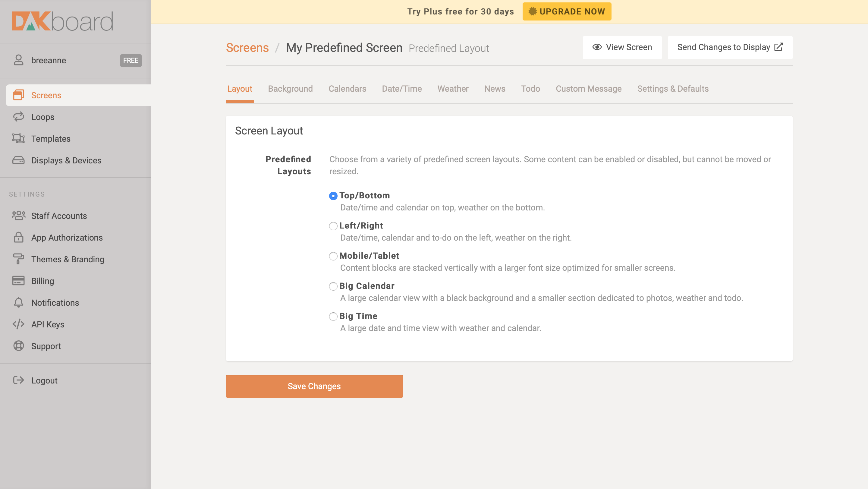Click the Themes & Branding paint roller icon

click(18, 259)
